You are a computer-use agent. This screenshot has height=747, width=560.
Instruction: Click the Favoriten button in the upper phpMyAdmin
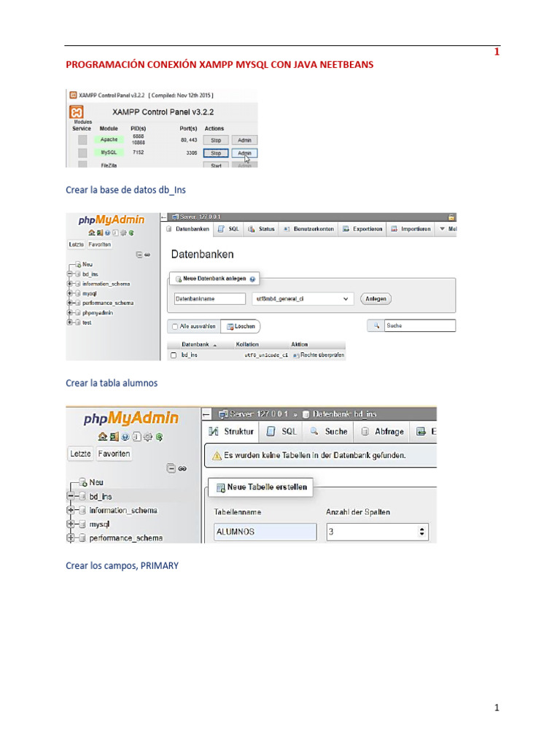point(99,244)
